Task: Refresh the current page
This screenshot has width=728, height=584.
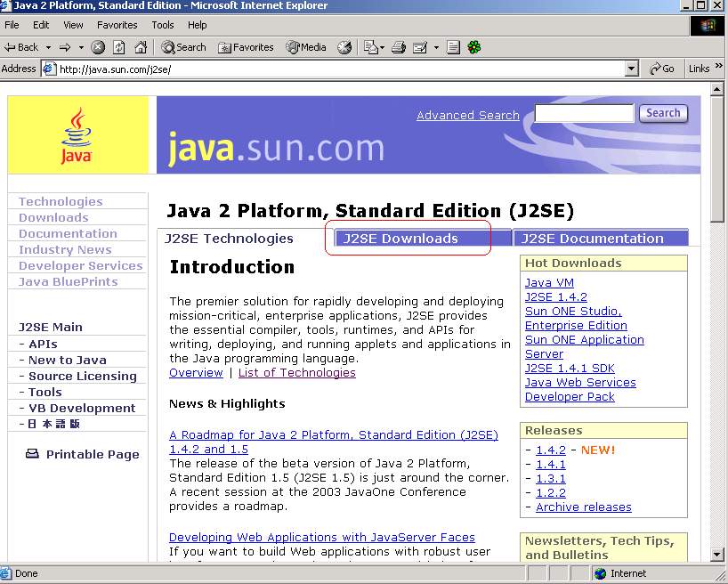Action: (119, 47)
